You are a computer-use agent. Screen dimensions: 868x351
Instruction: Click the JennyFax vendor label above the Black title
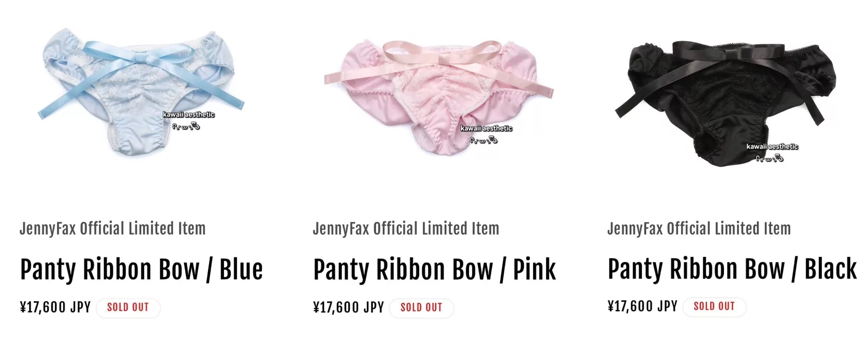click(699, 229)
